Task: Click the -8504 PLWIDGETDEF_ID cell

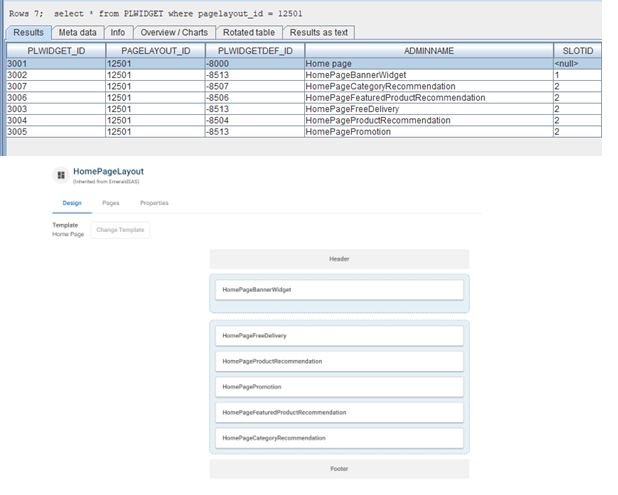Action: coord(255,121)
